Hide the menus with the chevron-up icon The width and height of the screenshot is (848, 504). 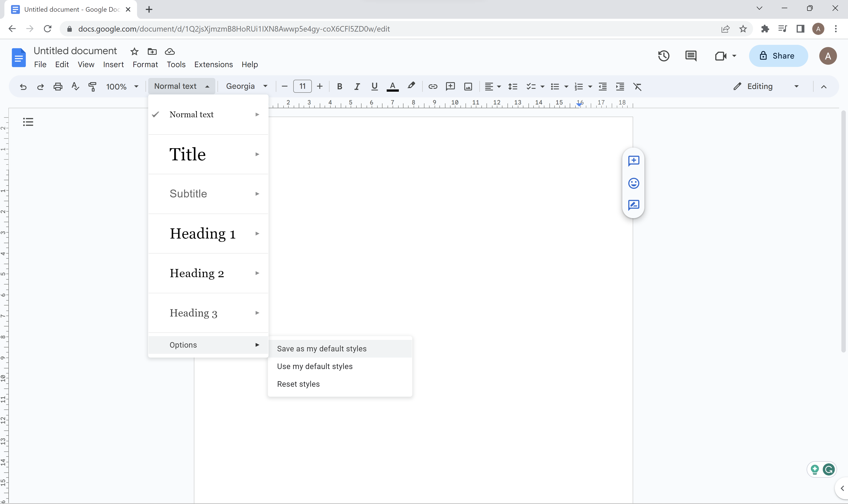tap(823, 87)
